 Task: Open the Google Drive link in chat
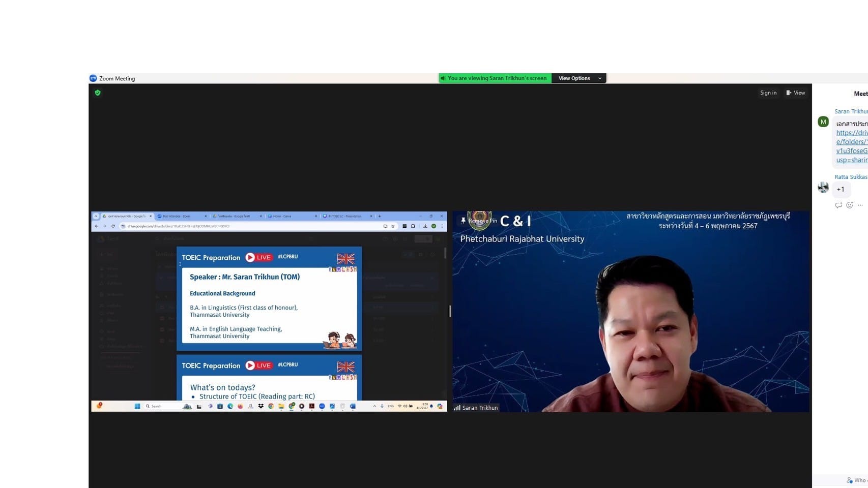point(851,146)
